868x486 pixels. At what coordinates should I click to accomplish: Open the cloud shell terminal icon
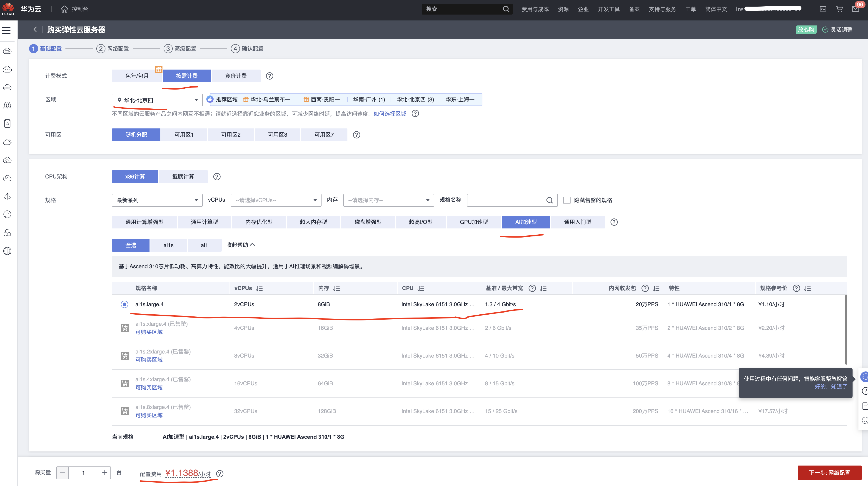point(823,9)
